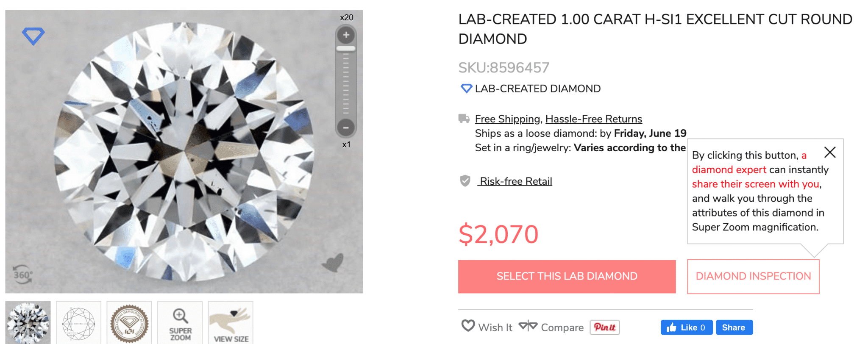Viewport: 868px width, 344px height.
Task: Click the Risk-free Retail shield icon
Action: point(465,181)
